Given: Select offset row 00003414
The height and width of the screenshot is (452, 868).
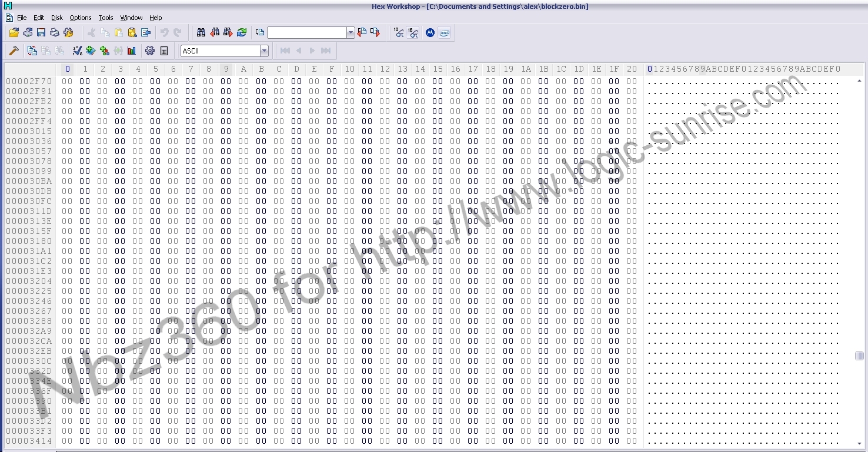Looking at the screenshot, I should click(x=29, y=441).
